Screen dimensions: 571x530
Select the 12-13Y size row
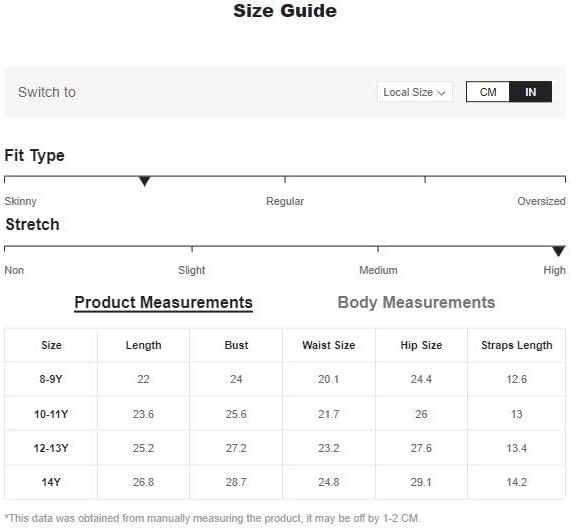tap(285, 448)
